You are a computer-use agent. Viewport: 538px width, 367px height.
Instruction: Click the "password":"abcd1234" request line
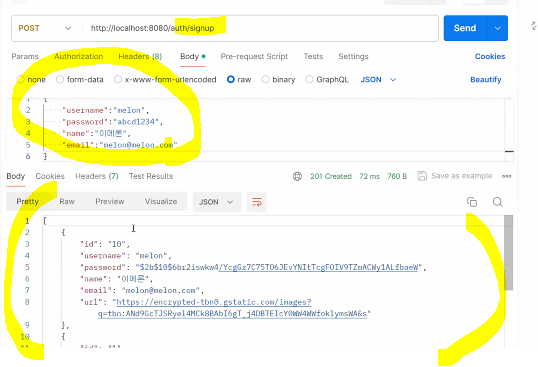pos(113,122)
